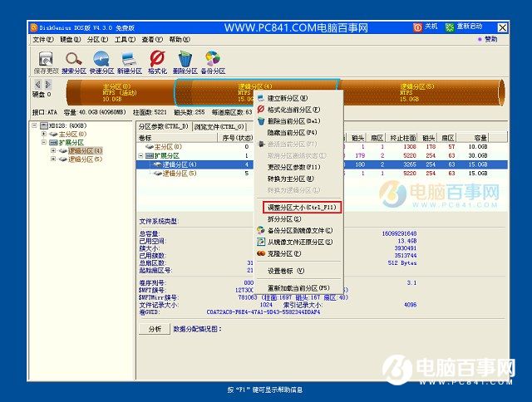Expand the 逻辑分区(4) node in left tree
Image resolution: width=532 pixels, height=402 pixels.
pyautogui.click(x=53, y=150)
